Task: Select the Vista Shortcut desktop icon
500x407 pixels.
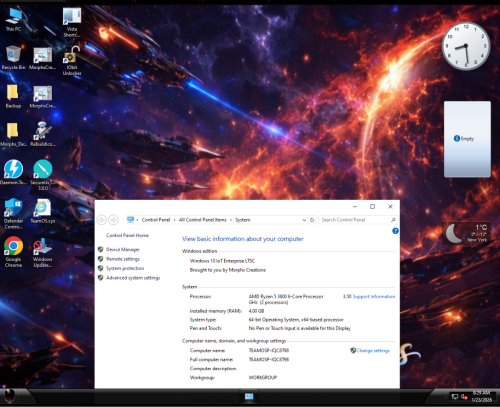Action: [x=72, y=22]
